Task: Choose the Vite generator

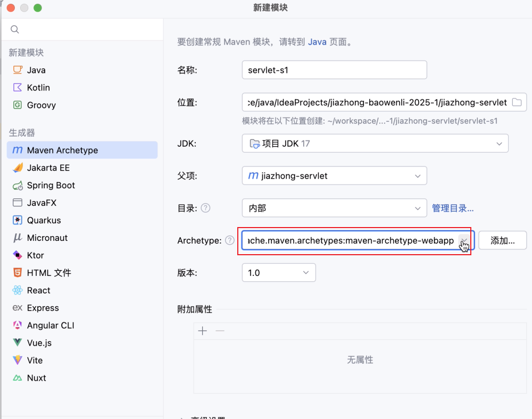Action: point(82,361)
